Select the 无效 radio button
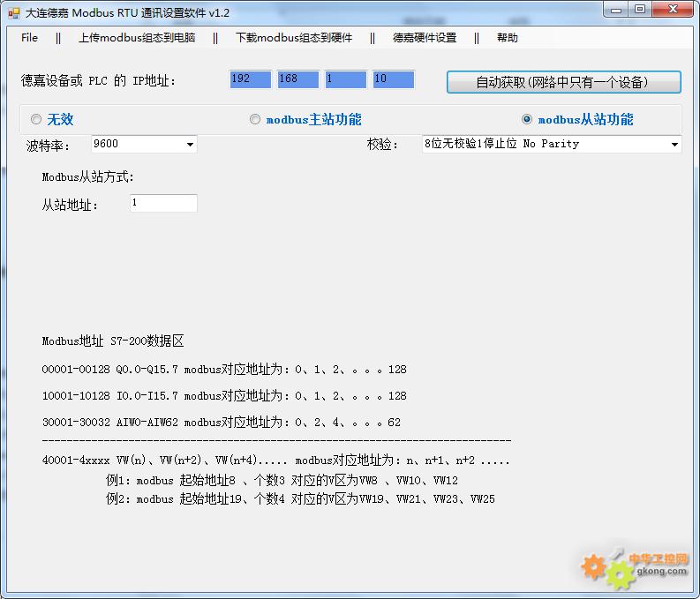This screenshot has width=700, height=599. click(x=36, y=119)
